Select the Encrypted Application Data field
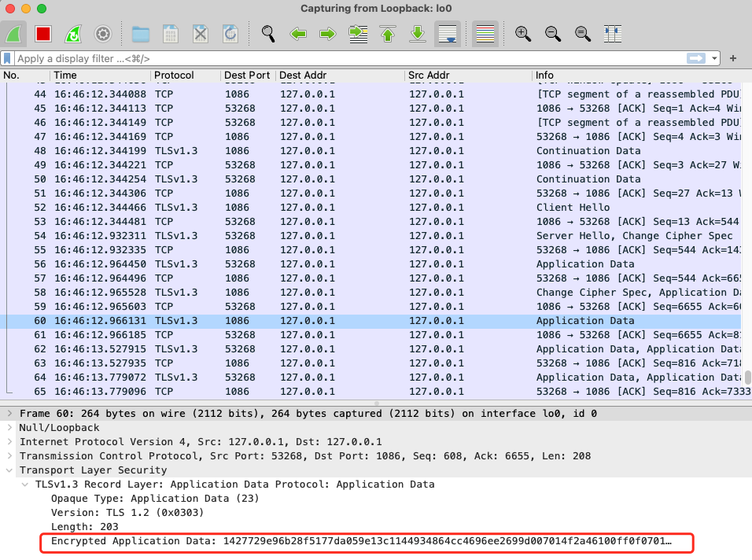The image size is (752, 560). [x=361, y=541]
